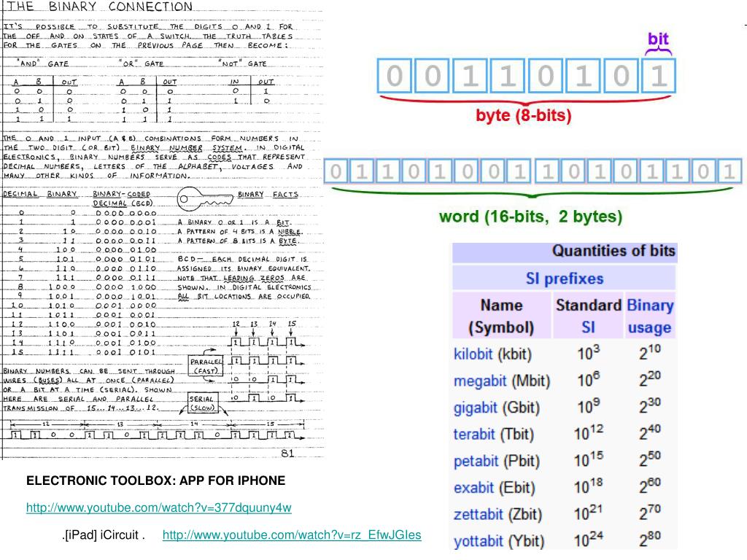Select the Quantities of bits table title
Screen dimensions: 747x560
point(614,251)
